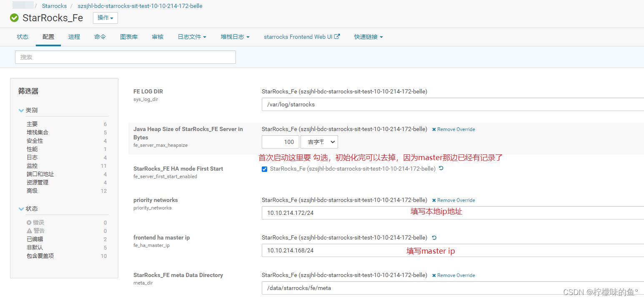
Task: Switch to the 配置 tab
Action: (x=48, y=37)
